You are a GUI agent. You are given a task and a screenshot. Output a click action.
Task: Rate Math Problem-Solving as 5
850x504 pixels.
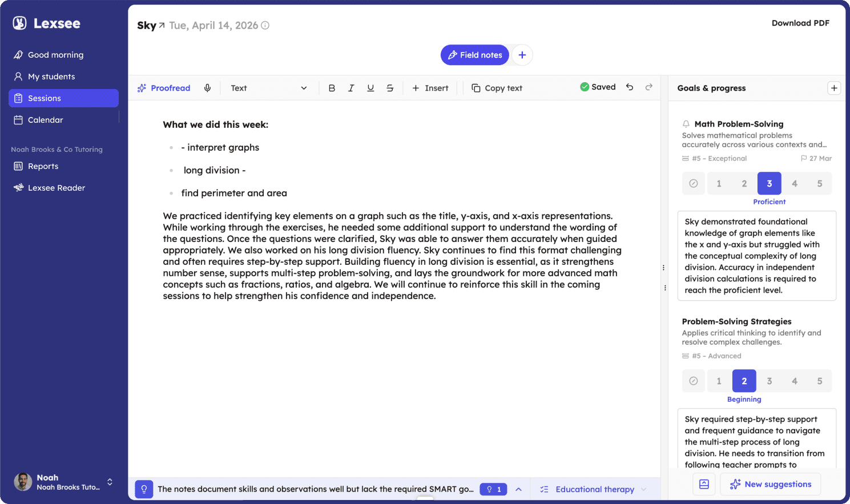pos(820,183)
